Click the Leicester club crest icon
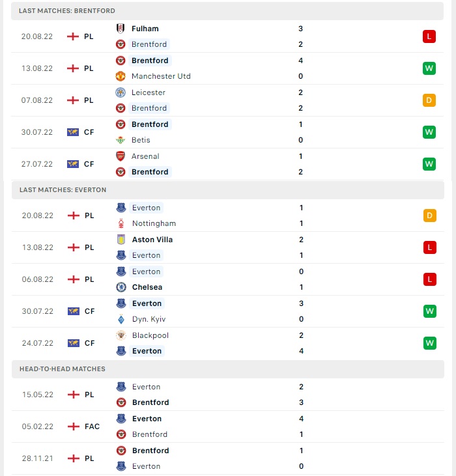Image resolution: width=456 pixels, height=476 pixels. tap(121, 92)
